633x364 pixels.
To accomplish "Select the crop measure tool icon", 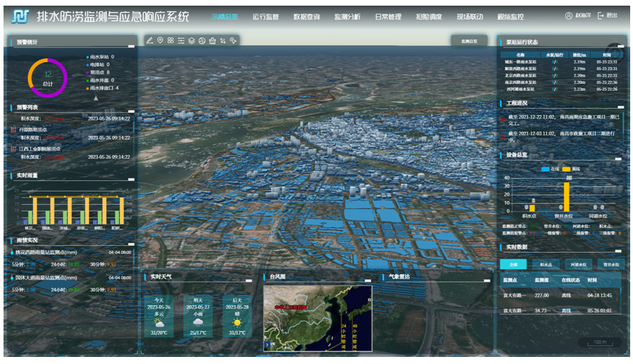I will pyautogui.click(x=223, y=41).
